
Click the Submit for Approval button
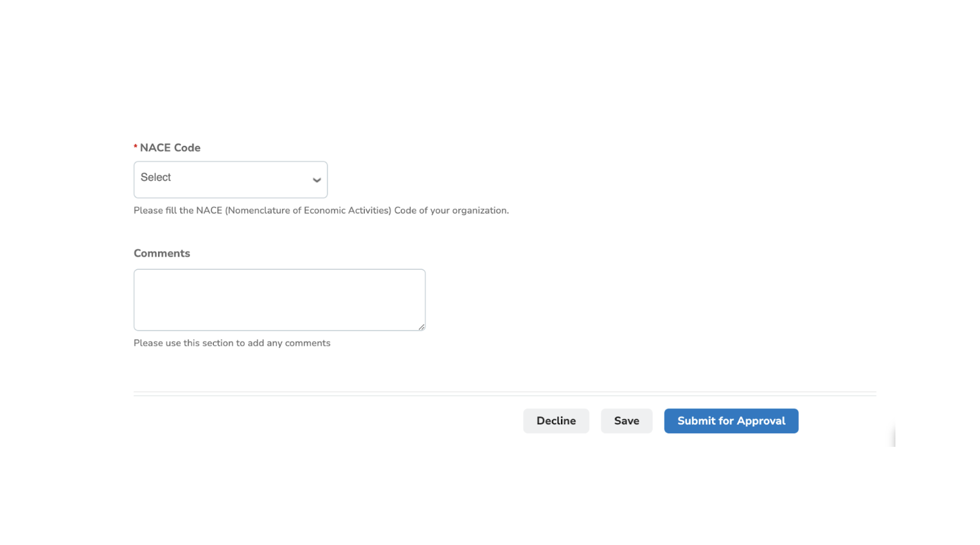pyautogui.click(x=730, y=420)
